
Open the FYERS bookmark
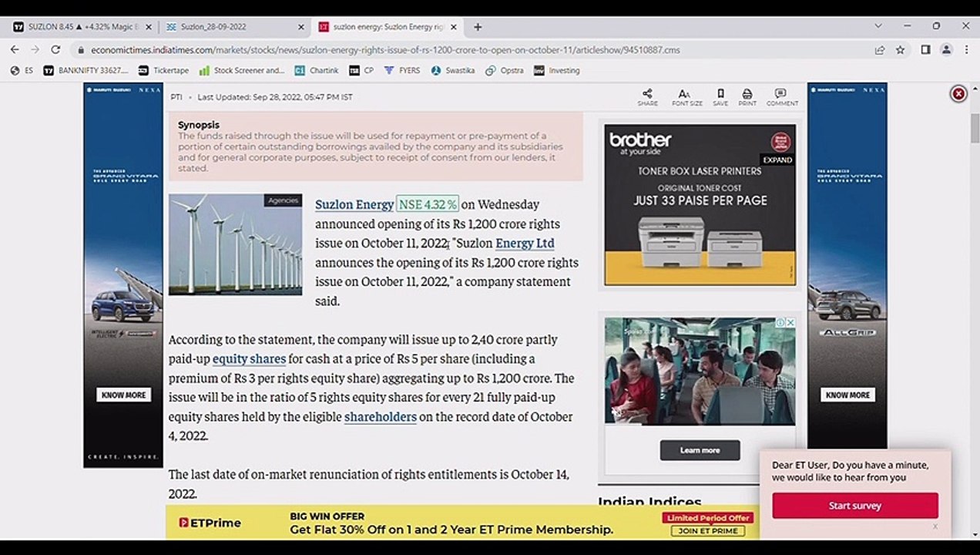tap(402, 70)
